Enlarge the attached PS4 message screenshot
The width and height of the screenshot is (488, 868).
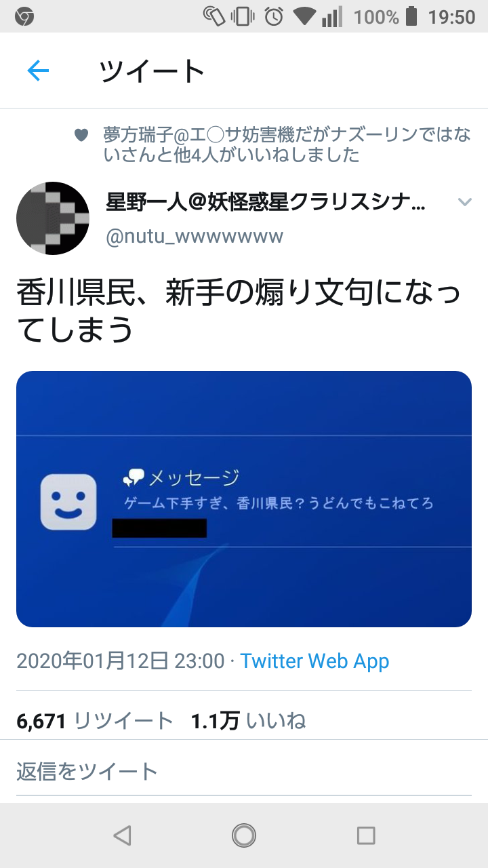click(x=244, y=499)
